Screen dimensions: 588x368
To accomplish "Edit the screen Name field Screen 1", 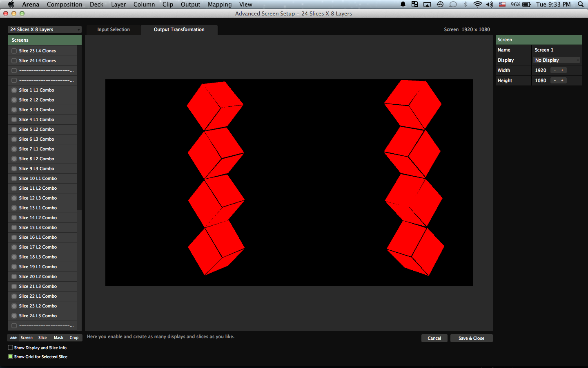I will (557, 50).
